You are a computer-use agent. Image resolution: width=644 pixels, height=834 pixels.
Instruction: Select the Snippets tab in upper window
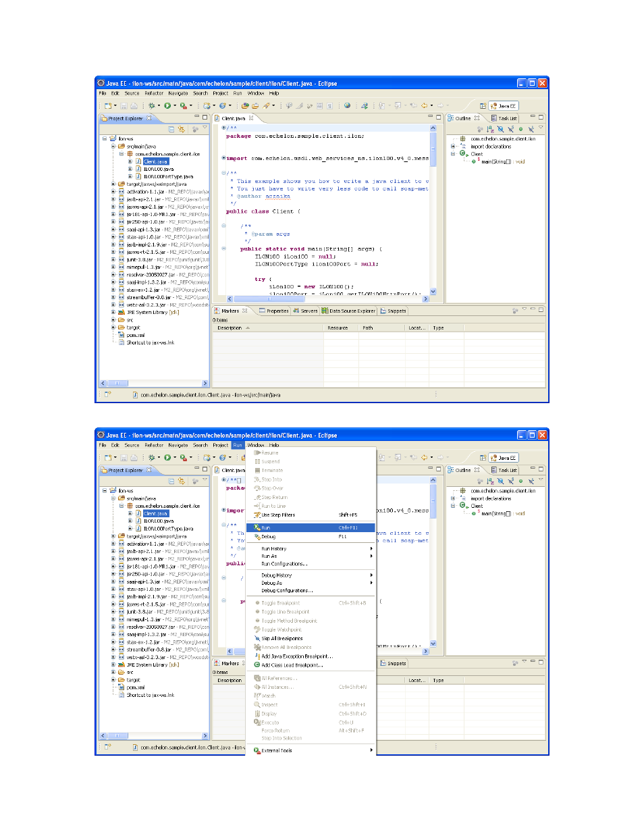point(394,311)
